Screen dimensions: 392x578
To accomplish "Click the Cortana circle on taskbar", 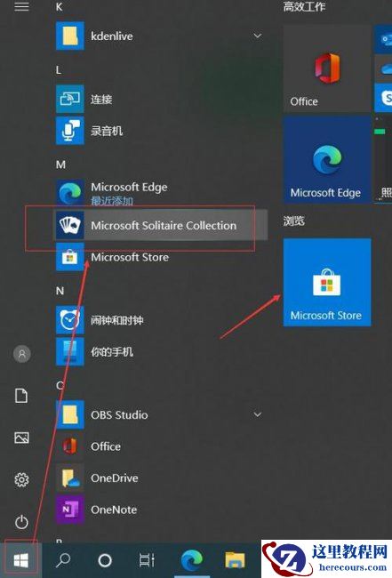I will coord(105,560).
